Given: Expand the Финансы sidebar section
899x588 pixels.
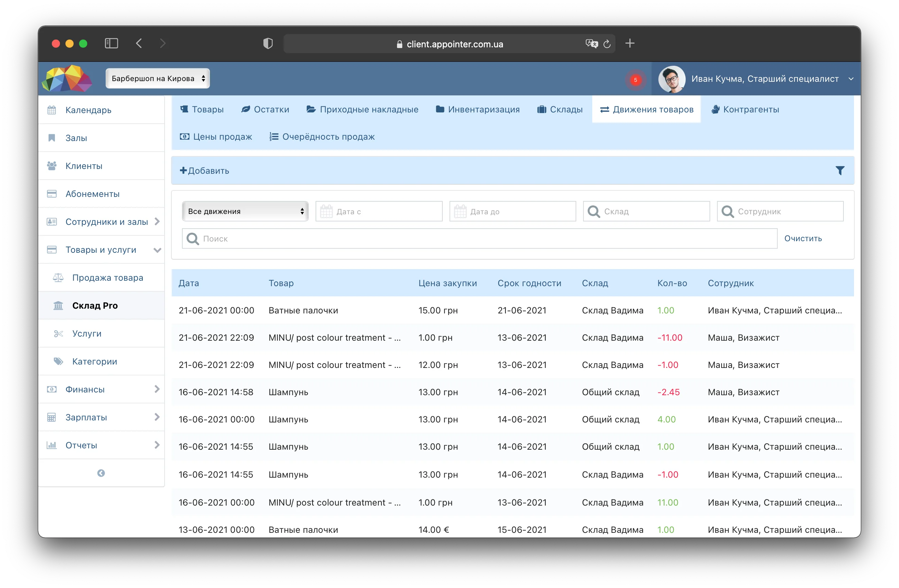Looking at the screenshot, I should coord(102,389).
